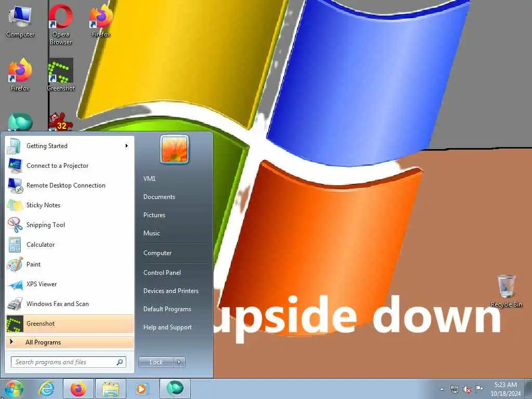This screenshot has width=532, height=399.
Task: Open Windows Explorer from the taskbar
Action: coord(111,389)
